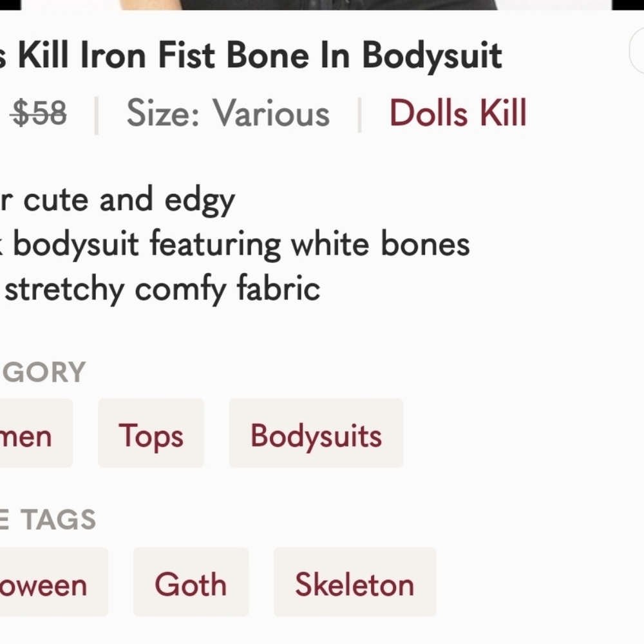Expand the CATEGORY section heading

click(43, 370)
